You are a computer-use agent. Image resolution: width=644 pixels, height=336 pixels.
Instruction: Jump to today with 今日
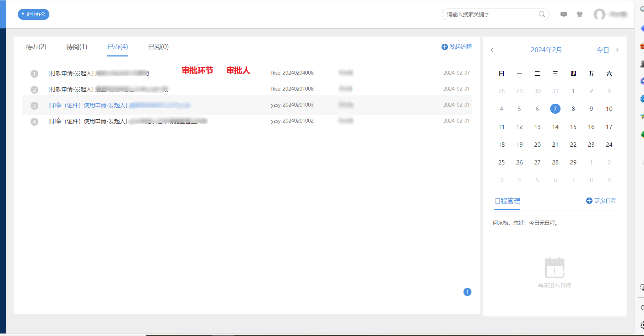[603, 50]
